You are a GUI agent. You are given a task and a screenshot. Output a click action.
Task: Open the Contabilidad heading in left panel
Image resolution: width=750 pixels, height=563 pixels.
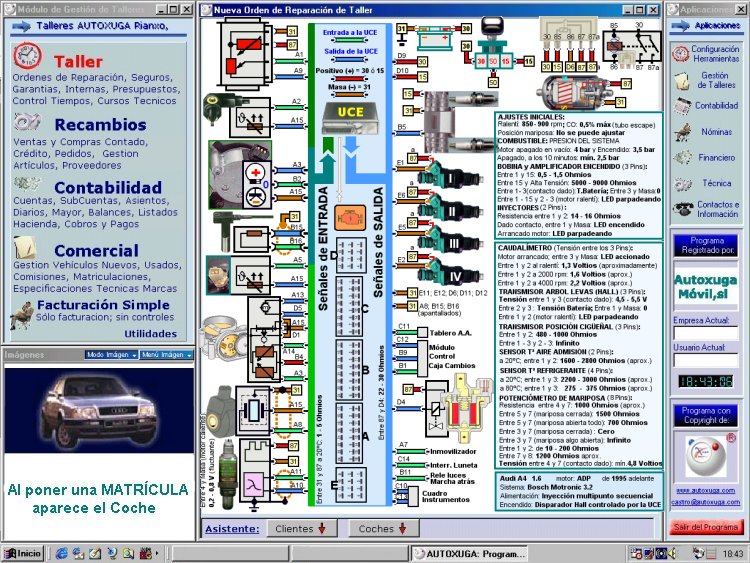click(108, 188)
